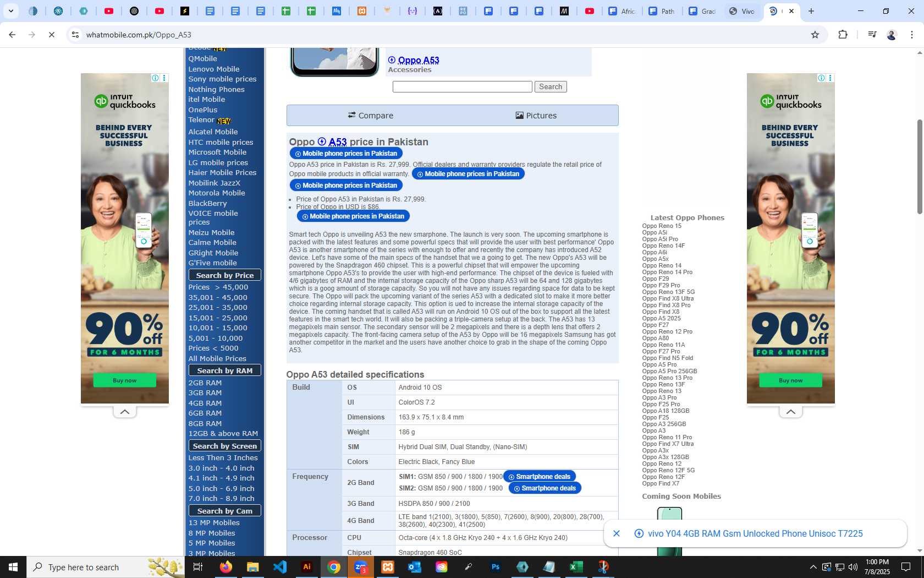Click the browser back arrow
Viewport: 924px width, 578px height.
tap(12, 35)
